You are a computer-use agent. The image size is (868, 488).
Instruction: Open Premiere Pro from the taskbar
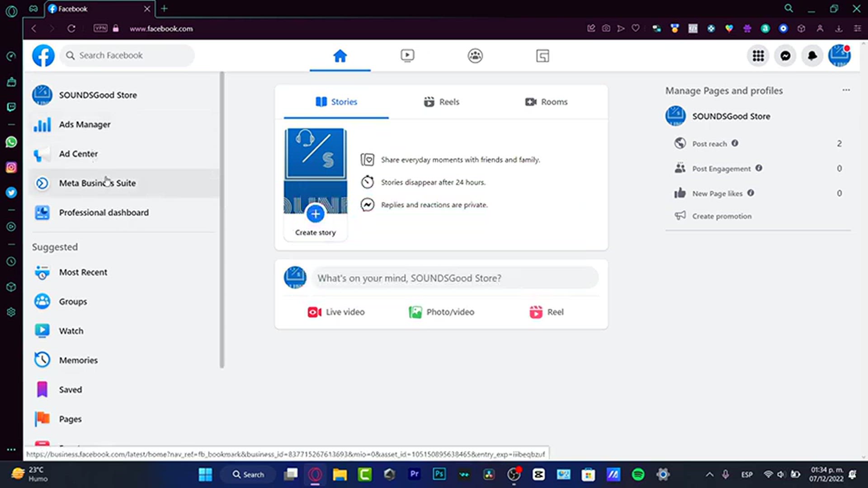point(414,474)
